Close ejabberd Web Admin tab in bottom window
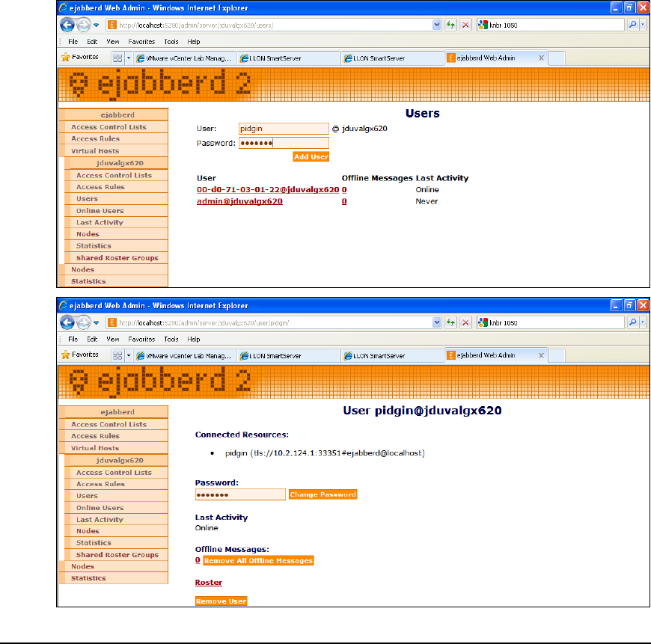This screenshot has width=651, height=644. tap(541, 355)
